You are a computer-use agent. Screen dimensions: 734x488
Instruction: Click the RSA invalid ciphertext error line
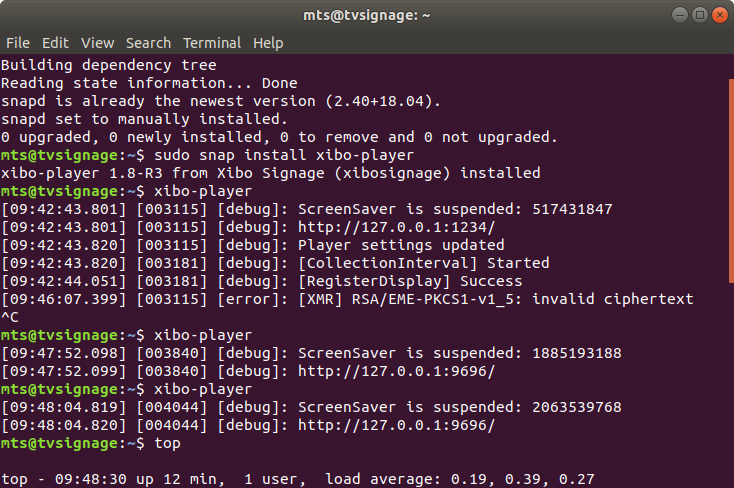[x=482, y=299]
